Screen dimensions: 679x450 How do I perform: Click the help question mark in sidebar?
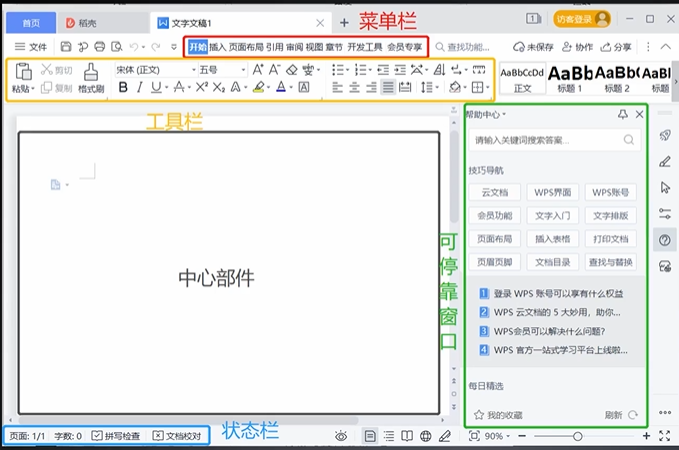coord(665,240)
